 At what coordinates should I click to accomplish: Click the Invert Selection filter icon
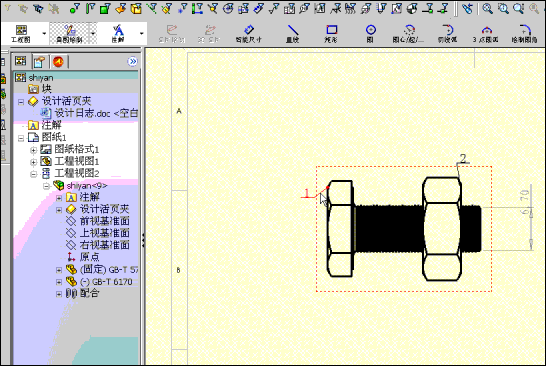tap(54, 8)
